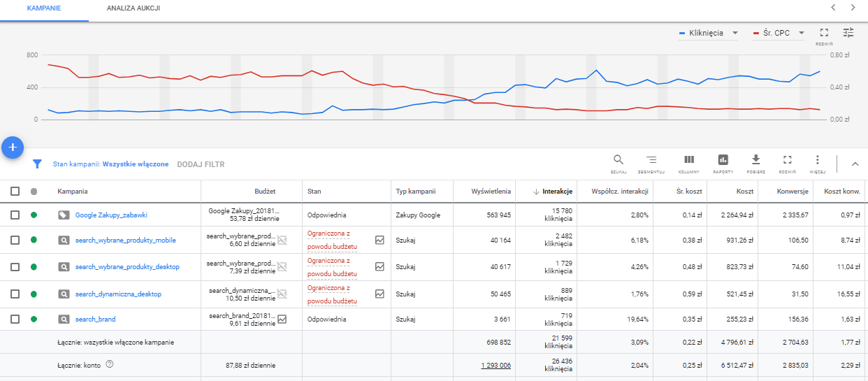Open the Szukaj search tool
This screenshot has height=381, width=868.
point(619,164)
